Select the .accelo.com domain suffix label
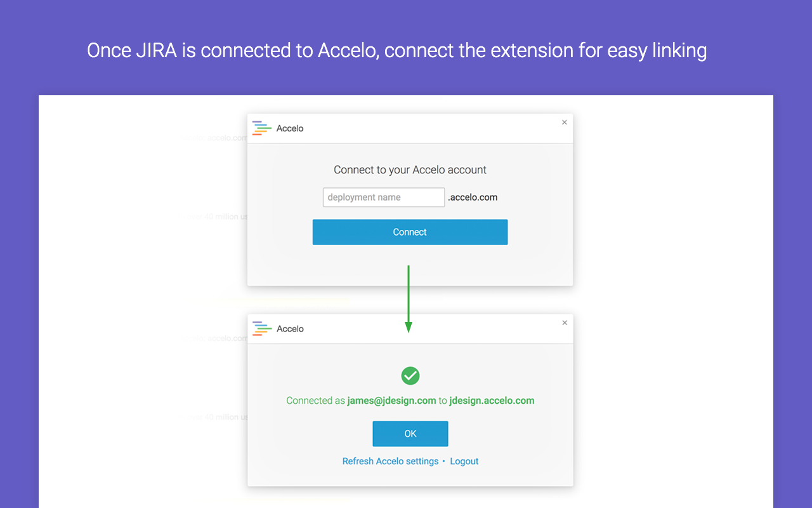Screen dimensions: 812x508 tap(473, 197)
